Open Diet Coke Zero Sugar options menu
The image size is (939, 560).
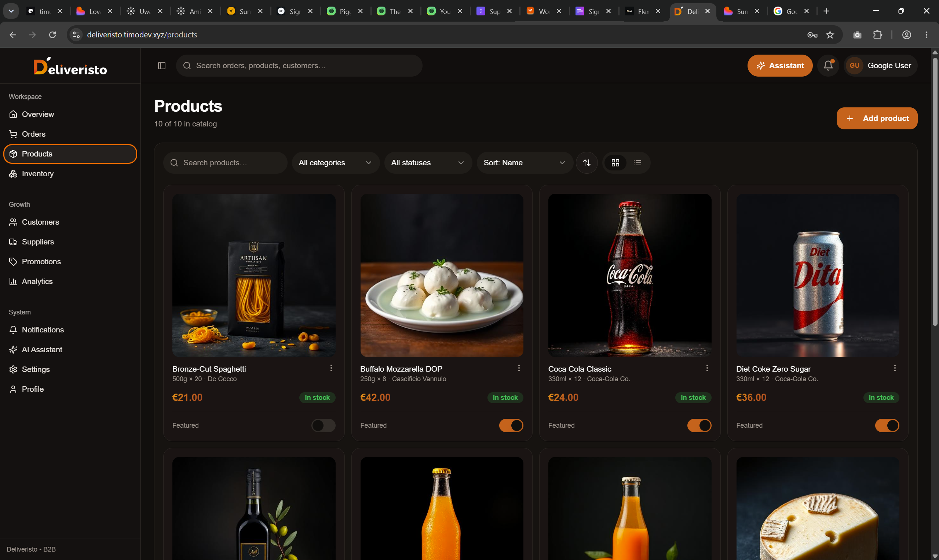click(x=895, y=368)
